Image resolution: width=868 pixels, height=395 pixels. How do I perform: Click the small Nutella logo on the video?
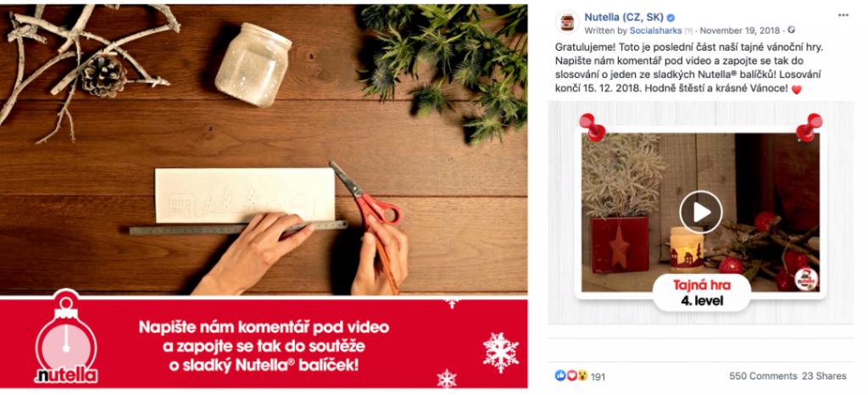pyautogui.click(x=807, y=280)
